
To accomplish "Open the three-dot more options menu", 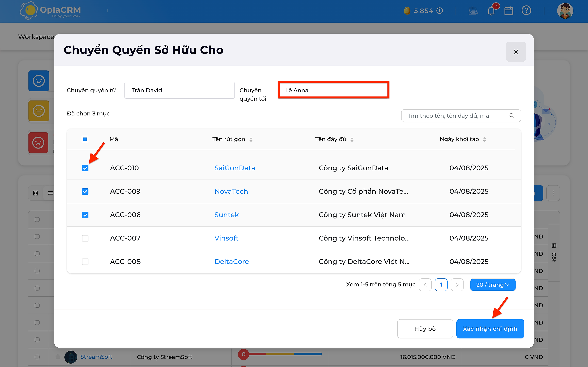I will click(553, 193).
